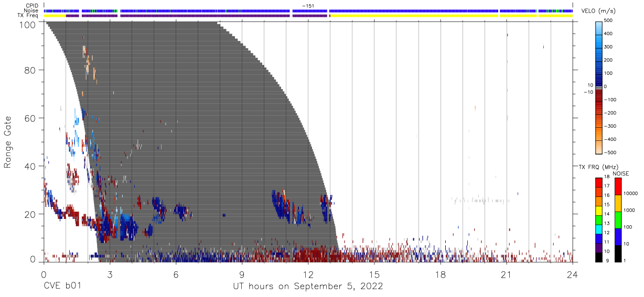Click the orange swatch in NOISE legend
This screenshot has width=644, height=297.
[617, 203]
